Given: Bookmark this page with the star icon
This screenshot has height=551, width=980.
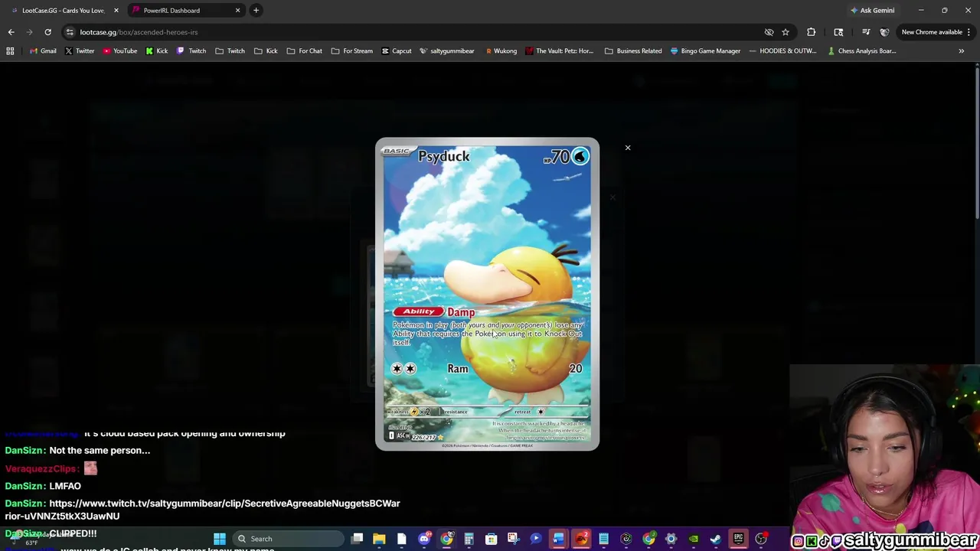Looking at the screenshot, I should pyautogui.click(x=786, y=32).
